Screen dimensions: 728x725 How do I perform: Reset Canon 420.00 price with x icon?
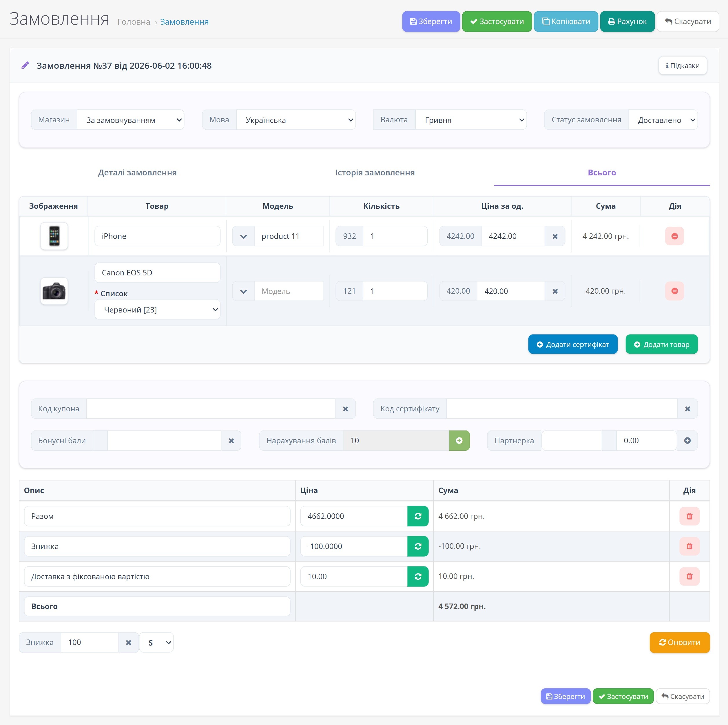click(x=555, y=291)
